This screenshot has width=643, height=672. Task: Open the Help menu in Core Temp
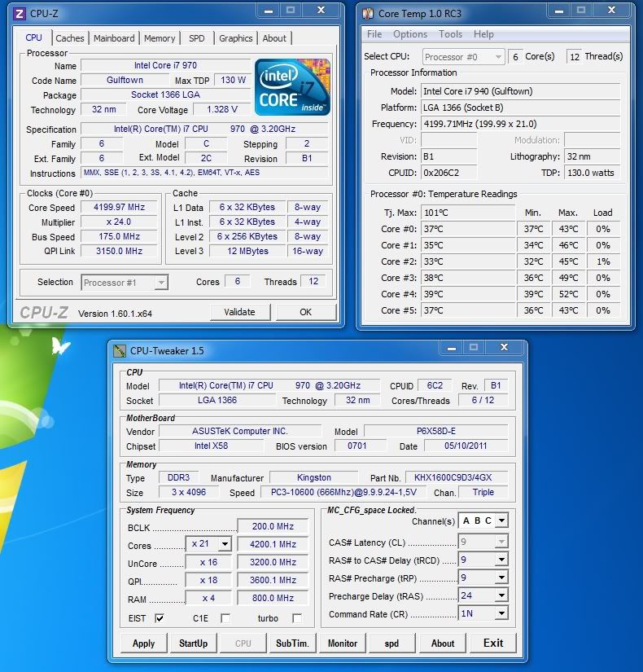(x=483, y=34)
